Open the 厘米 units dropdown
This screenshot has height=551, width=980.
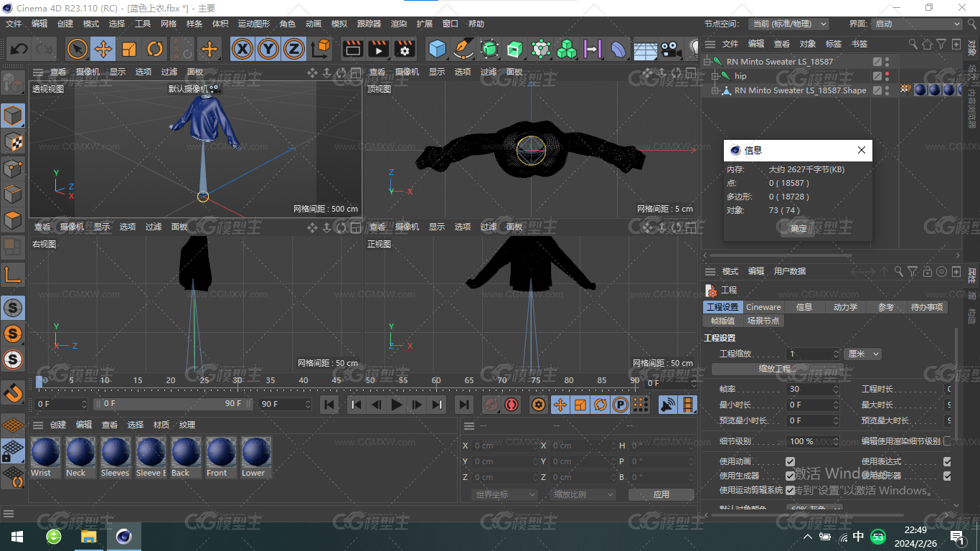coord(863,354)
